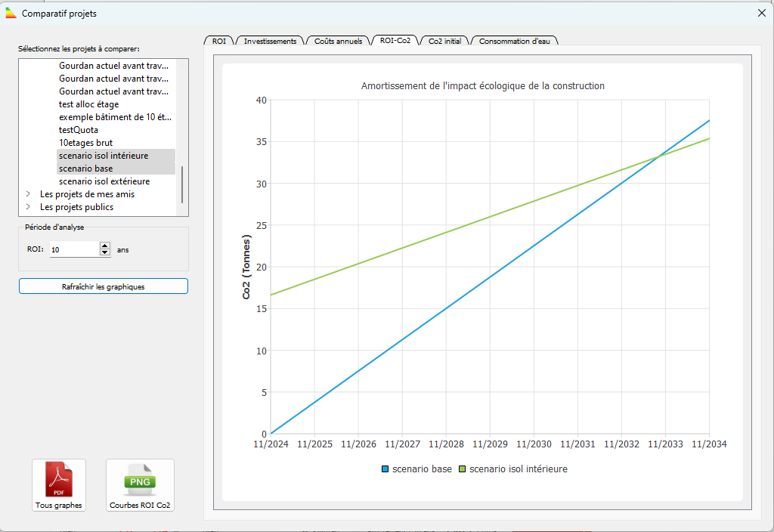Switch to the ROI tab

point(219,41)
